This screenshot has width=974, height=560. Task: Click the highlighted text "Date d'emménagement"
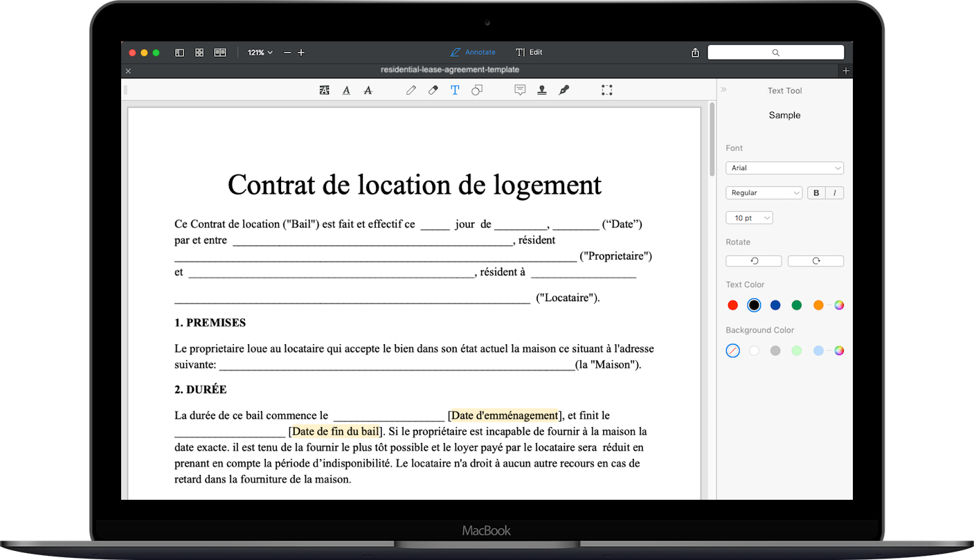pyautogui.click(x=505, y=415)
